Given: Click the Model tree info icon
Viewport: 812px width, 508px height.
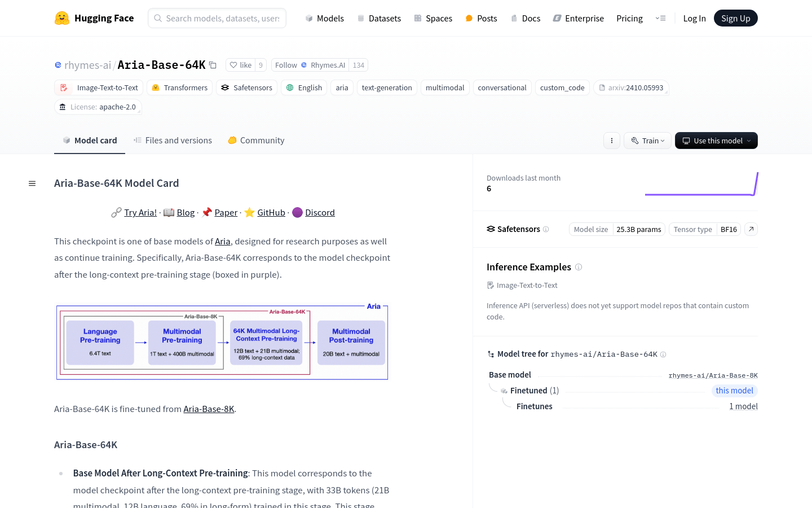Looking at the screenshot, I should 663,354.
